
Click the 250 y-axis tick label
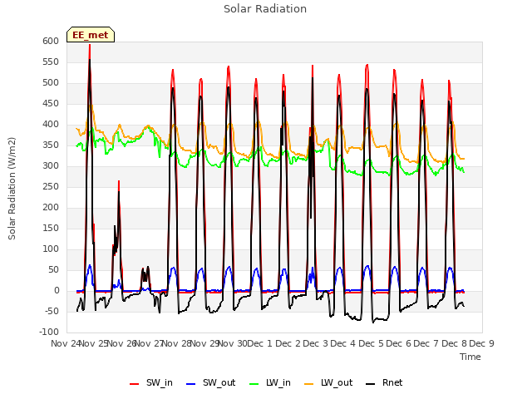pos(51,186)
